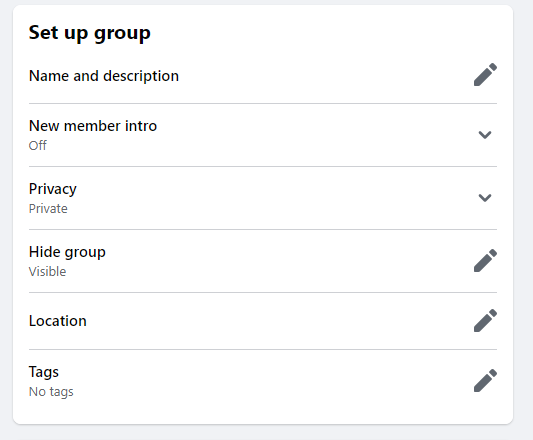Click the Tags row title
Screen dimensions: 533x440
click(44, 372)
